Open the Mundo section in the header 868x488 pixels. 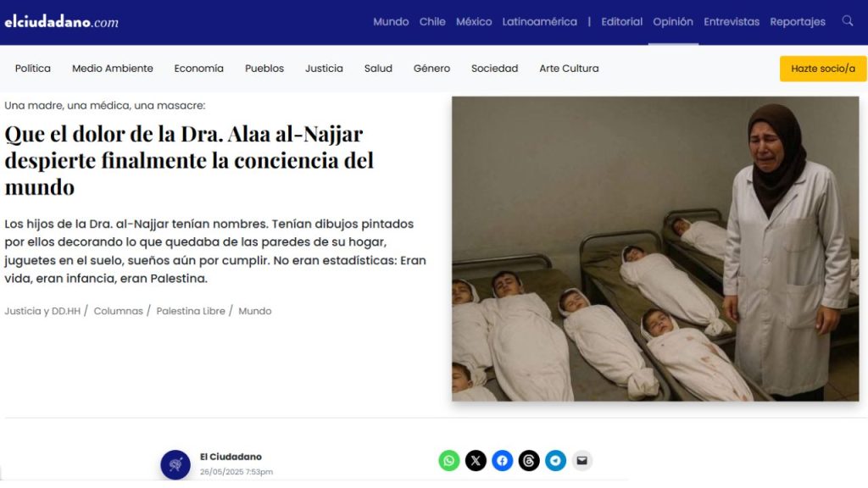(391, 21)
